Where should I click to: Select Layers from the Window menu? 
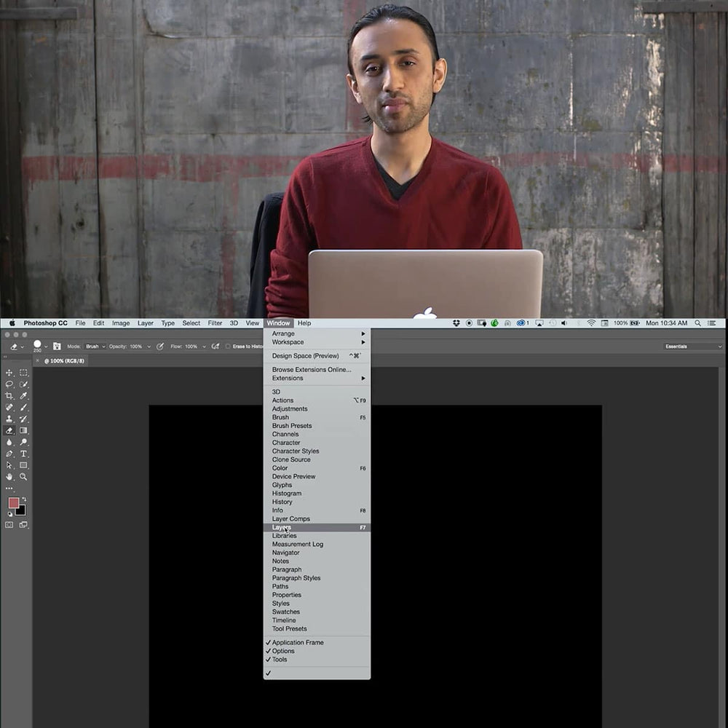tap(282, 527)
